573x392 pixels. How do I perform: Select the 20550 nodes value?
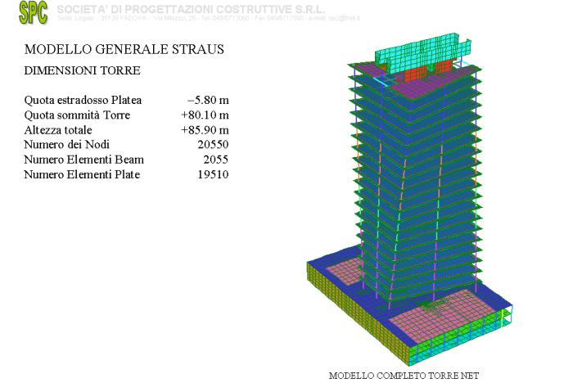[x=213, y=145]
